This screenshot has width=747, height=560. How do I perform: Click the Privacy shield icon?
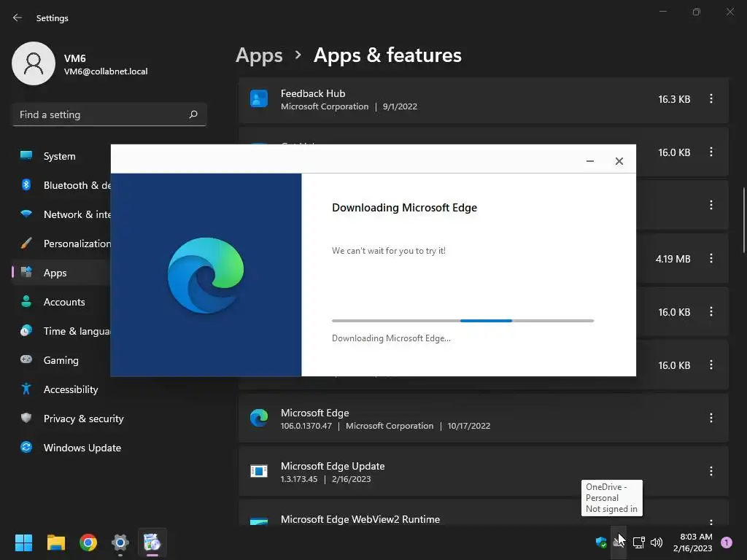26,418
